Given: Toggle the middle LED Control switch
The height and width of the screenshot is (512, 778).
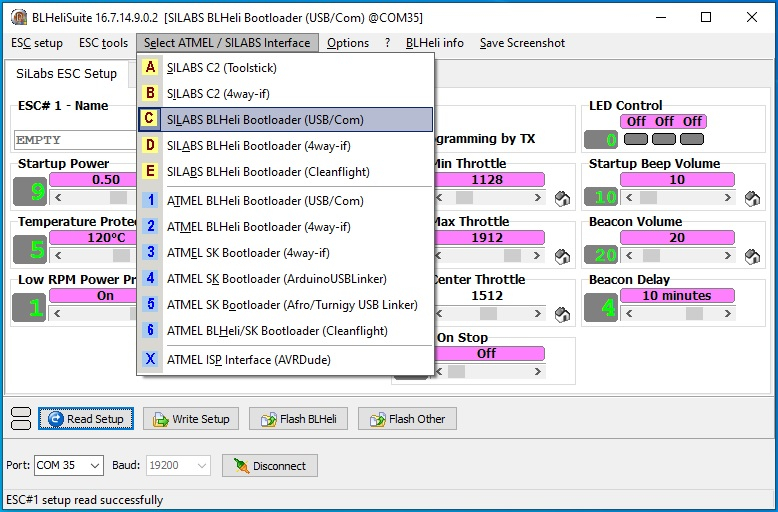Looking at the screenshot, I should click(664, 139).
